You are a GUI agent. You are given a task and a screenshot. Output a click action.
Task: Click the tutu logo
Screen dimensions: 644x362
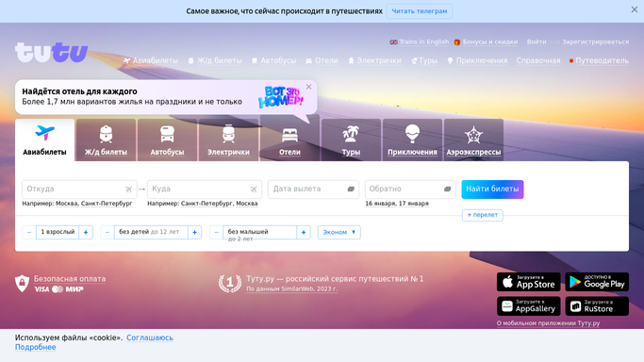[51, 52]
